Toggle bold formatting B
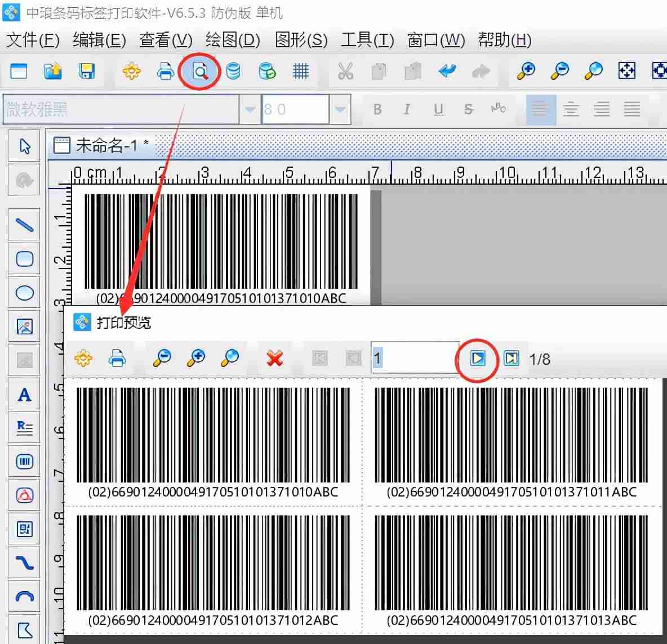This screenshot has width=667, height=644. (x=377, y=110)
